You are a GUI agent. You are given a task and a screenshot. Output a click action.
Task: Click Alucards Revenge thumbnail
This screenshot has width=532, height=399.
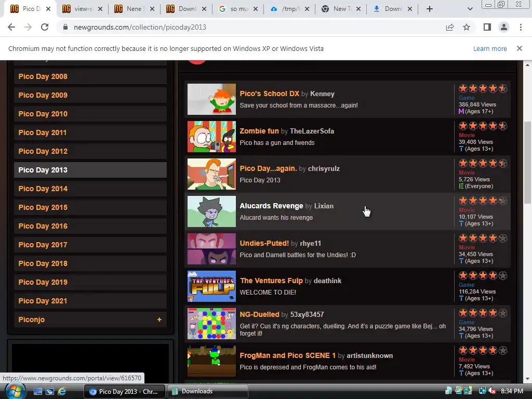pyautogui.click(x=211, y=211)
